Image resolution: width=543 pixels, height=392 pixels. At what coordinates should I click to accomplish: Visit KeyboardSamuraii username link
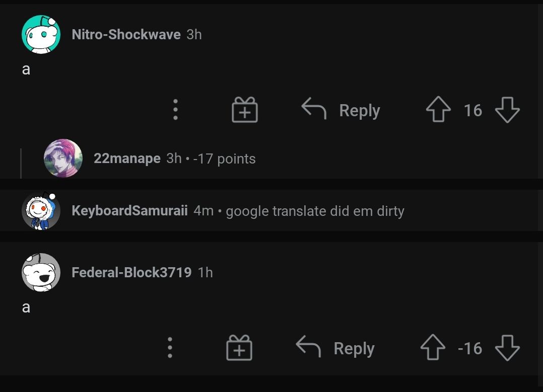pos(129,211)
